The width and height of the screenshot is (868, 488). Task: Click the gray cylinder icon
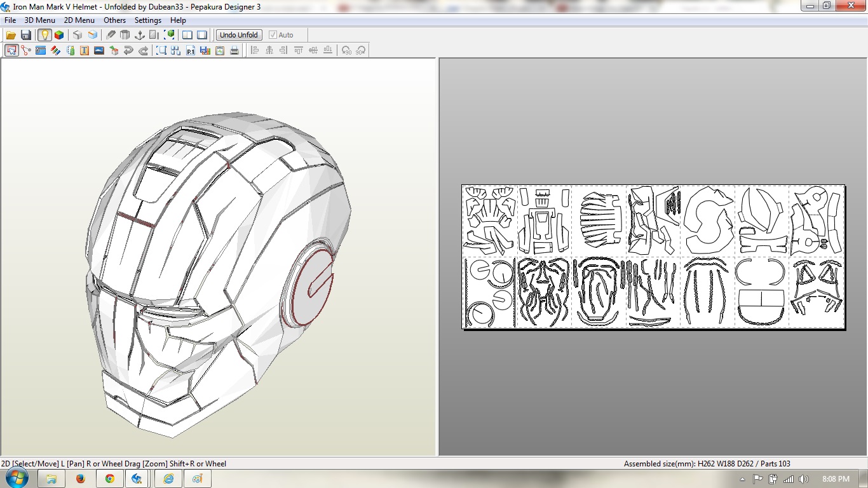pyautogui.click(x=125, y=35)
